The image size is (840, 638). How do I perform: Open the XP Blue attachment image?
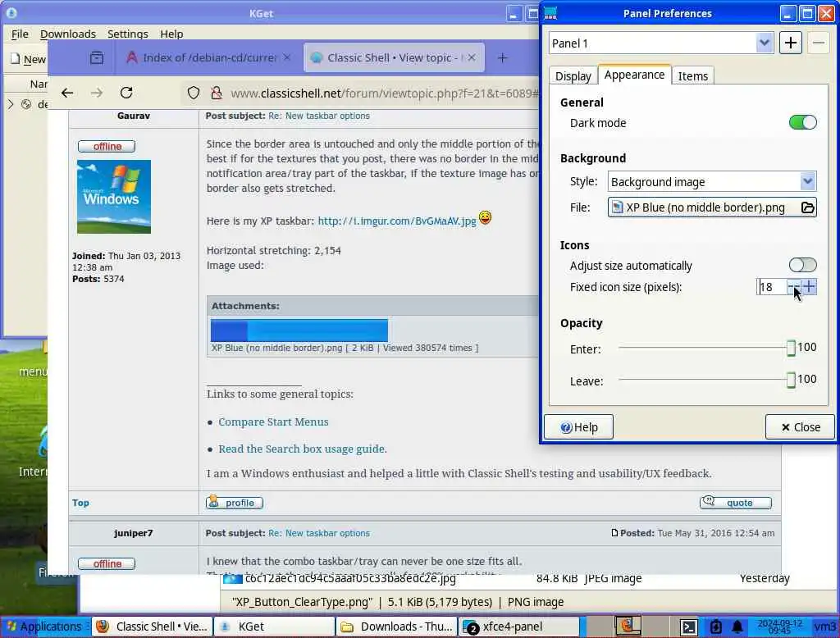(x=299, y=330)
